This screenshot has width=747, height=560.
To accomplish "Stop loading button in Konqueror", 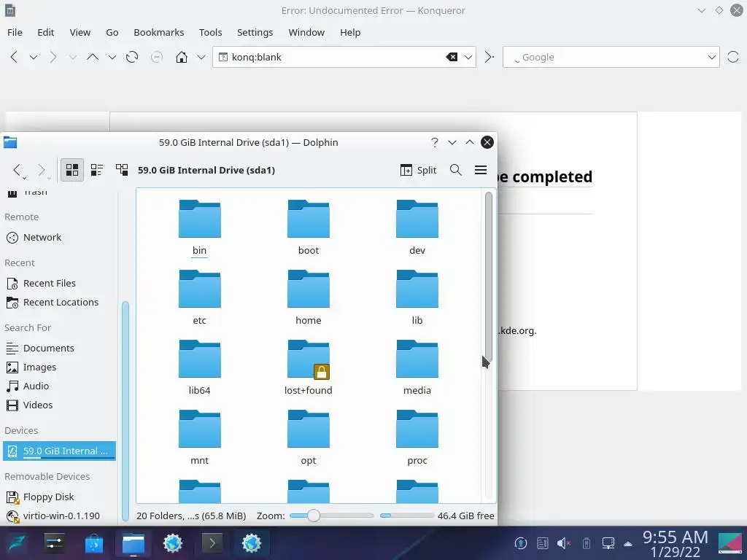I will pyautogui.click(x=157, y=57).
